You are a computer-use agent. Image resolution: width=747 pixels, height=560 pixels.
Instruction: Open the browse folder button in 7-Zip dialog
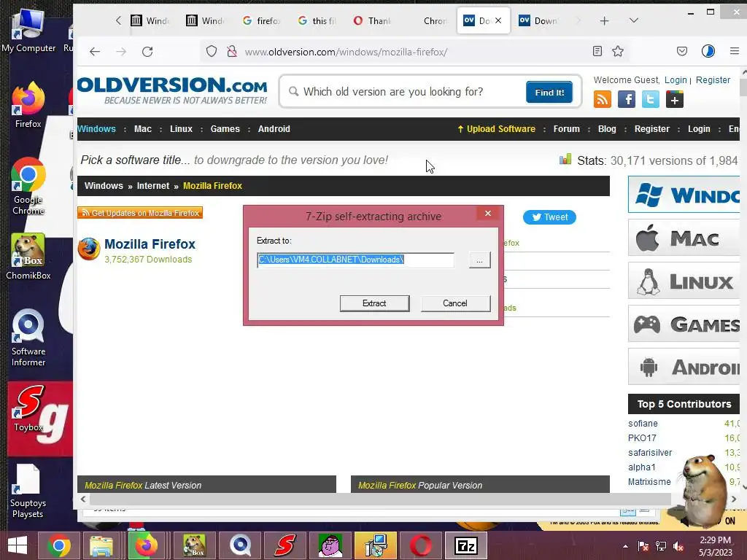point(479,260)
